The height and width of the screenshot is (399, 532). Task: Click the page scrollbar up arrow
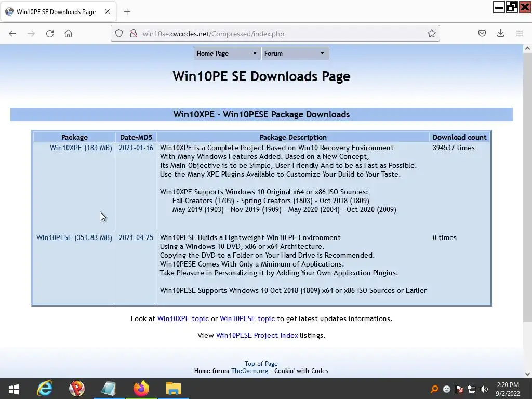coord(527,48)
